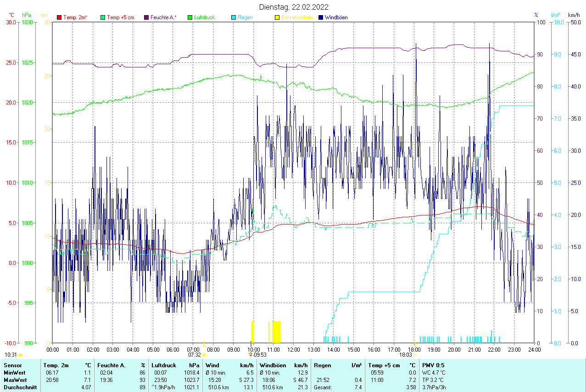Screen dimensions: 586x392
Task: Click the 'Feuchte A.*' legend label
Action: (x=164, y=17)
